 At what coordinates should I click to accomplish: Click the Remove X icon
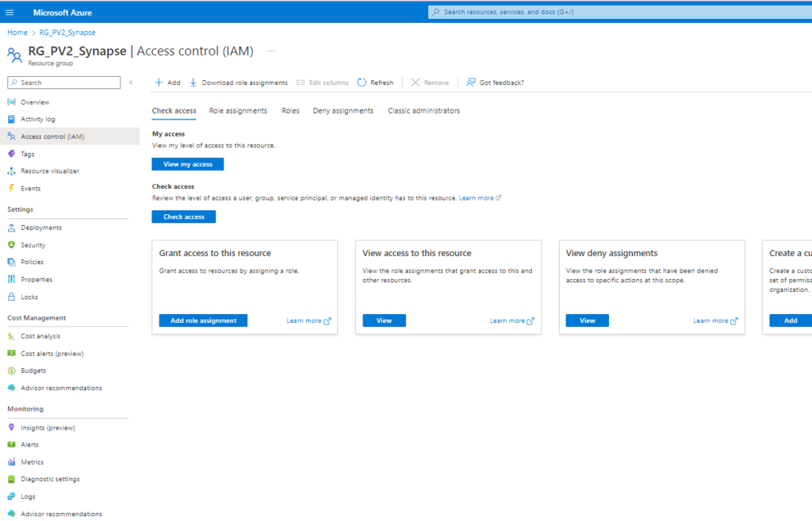416,82
